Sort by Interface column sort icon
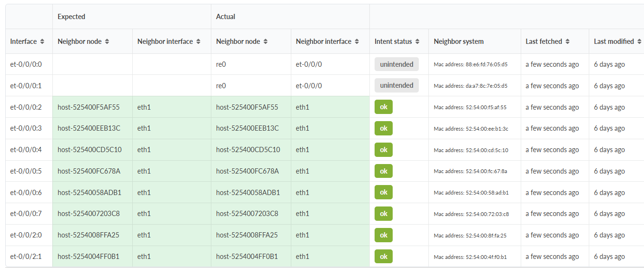644x268 pixels. tap(42, 41)
